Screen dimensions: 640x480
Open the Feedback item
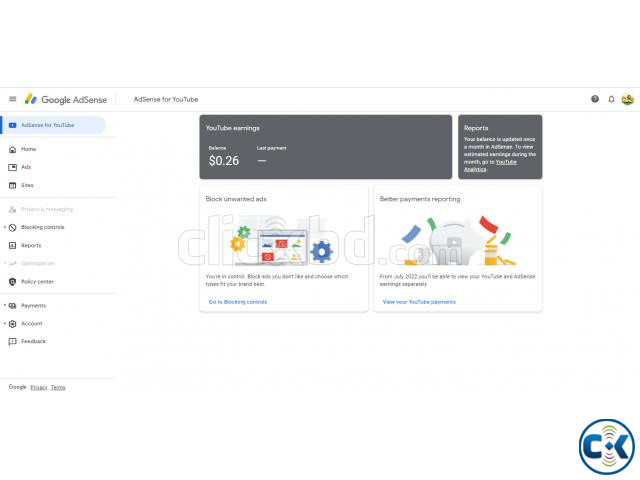coord(33,341)
